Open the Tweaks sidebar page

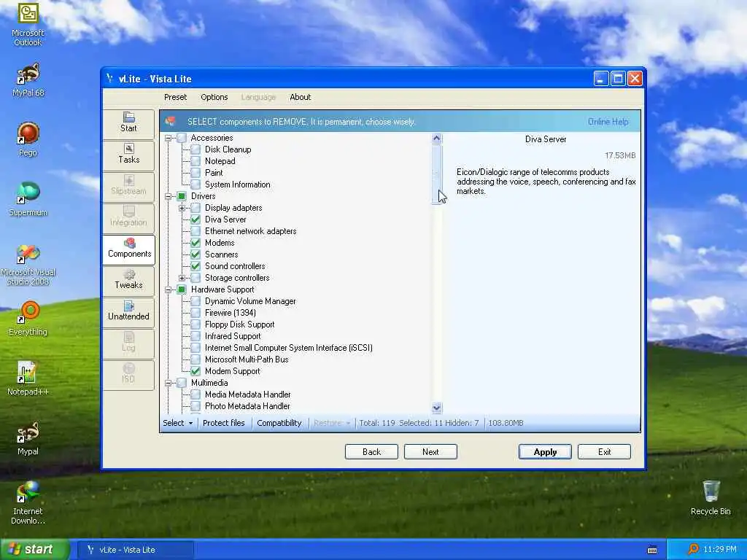128,280
